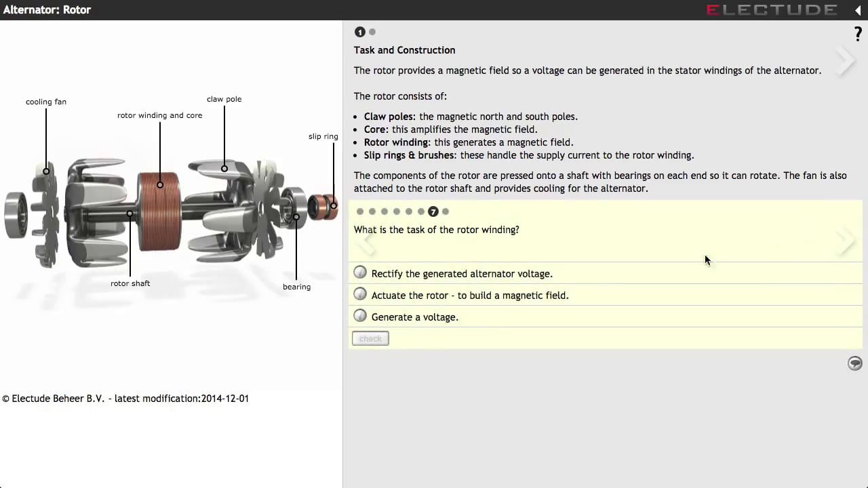The width and height of the screenshot is (868, 488).
Task: Open the help panel via the question mark icon
Action: 857,33
